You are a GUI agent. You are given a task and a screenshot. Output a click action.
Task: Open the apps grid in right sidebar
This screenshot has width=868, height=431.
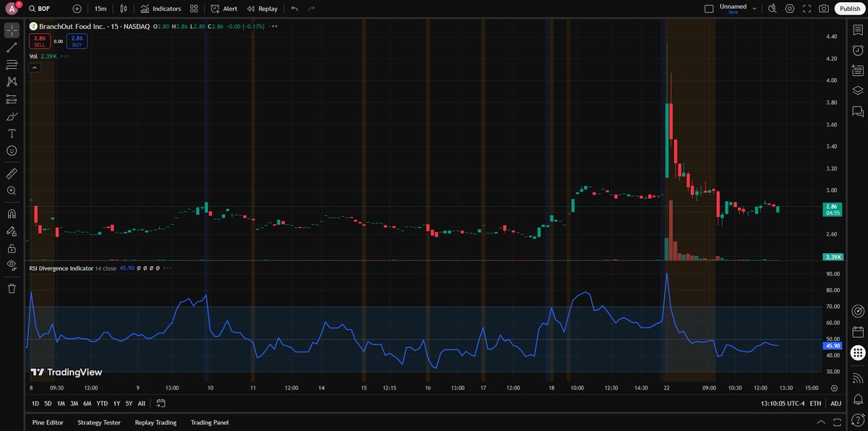[x=858, y=353]
